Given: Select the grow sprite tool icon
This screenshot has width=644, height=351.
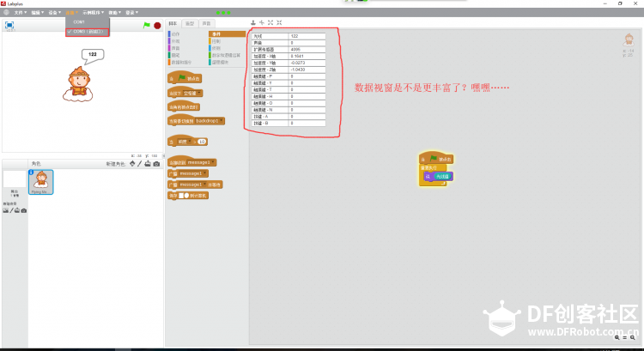Looking at the screenshot, I should pyautogui.click(x=270, y=22).
